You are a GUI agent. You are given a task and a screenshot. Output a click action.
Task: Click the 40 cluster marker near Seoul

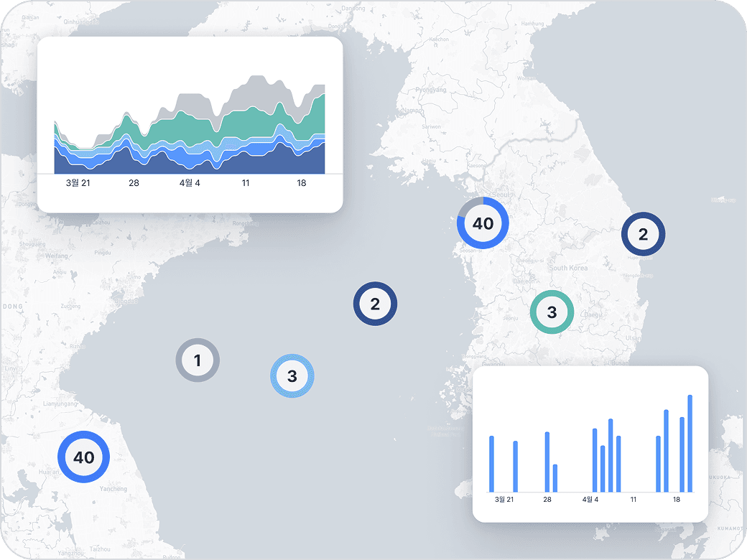pyautogui.click(x=483, y=223)
